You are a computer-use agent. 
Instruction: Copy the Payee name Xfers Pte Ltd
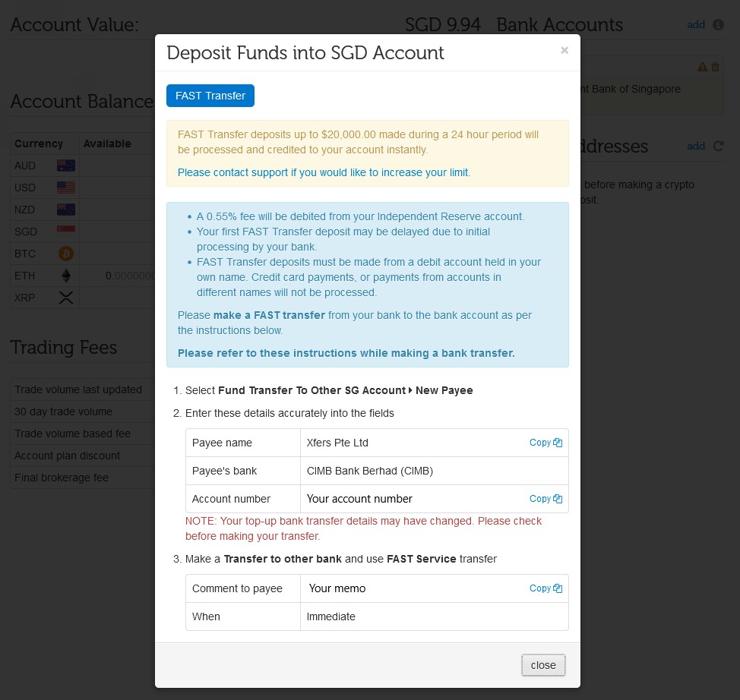click(x=546, y=443)
